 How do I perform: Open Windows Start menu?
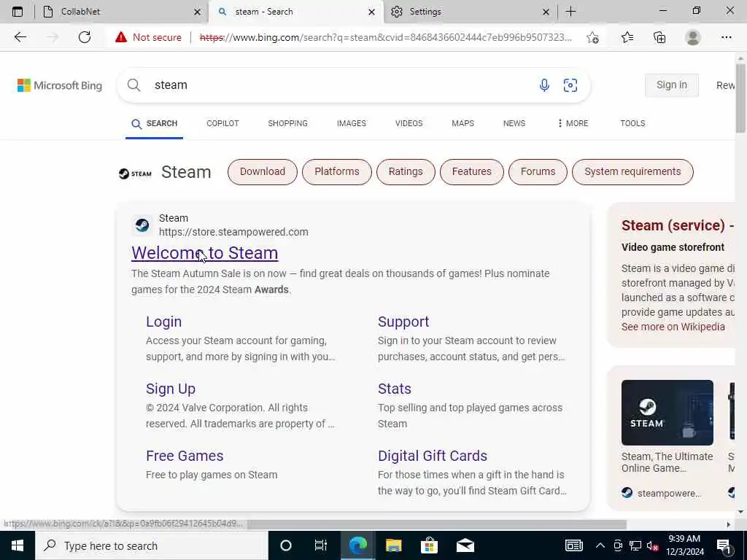(x=18, y=545)
